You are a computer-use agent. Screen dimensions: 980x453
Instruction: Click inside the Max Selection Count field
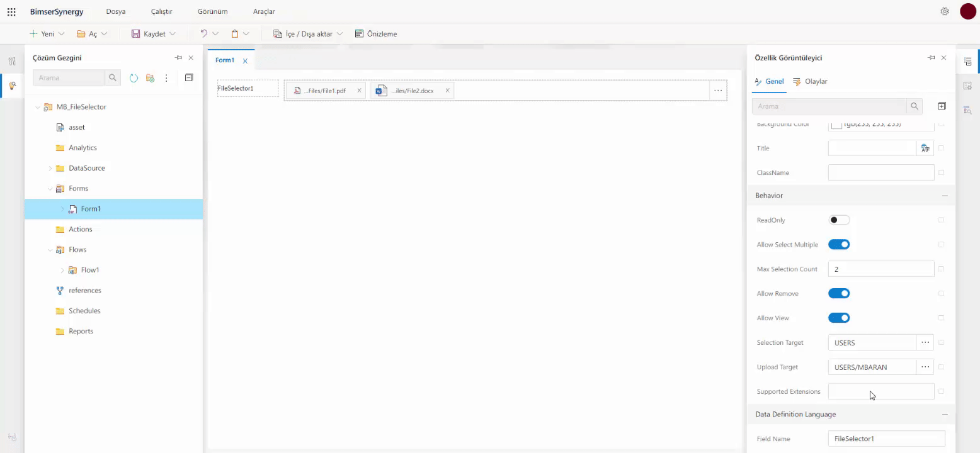tap(880, 269)
